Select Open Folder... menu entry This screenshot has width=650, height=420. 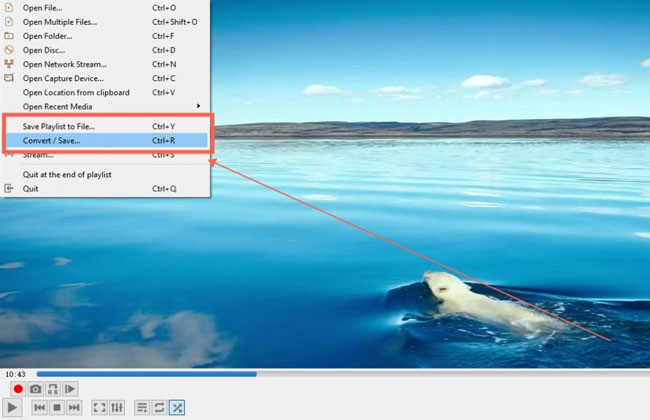tap(105, 36)
